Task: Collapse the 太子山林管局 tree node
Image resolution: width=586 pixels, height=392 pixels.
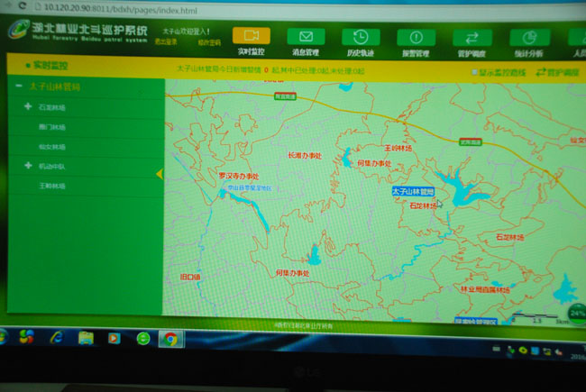Action: pos(19,87)
